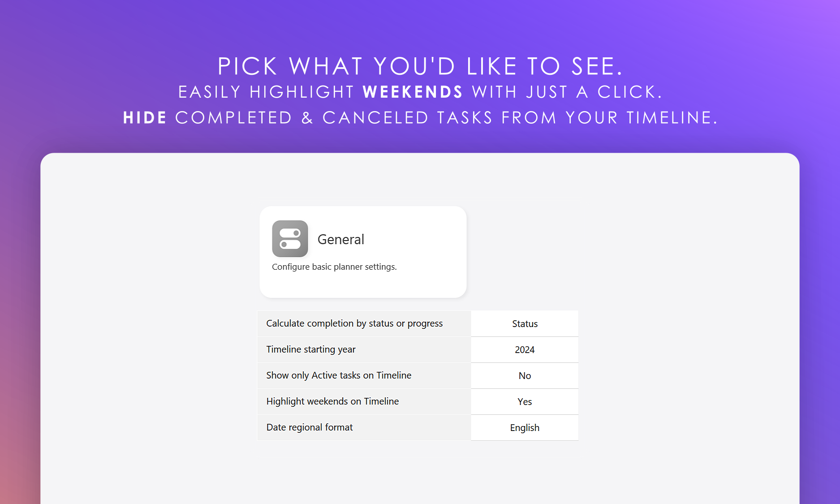Open the Status completion dropdown
840x504 pixels.
525,324
